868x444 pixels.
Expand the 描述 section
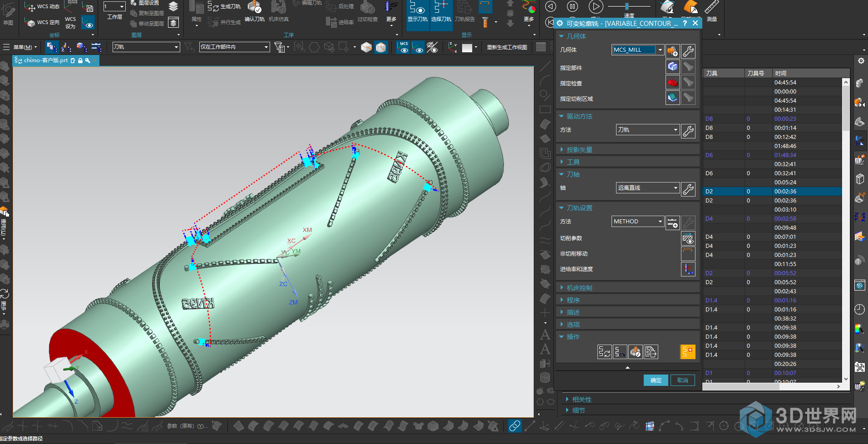pyautogui.click(x=627, y=312)
